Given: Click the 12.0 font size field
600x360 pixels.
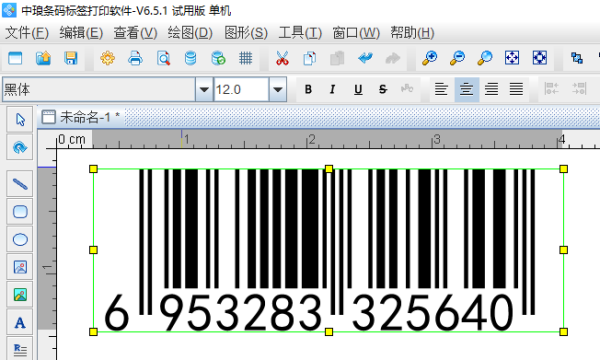Looking at the screenshot, I should [241, 90].
